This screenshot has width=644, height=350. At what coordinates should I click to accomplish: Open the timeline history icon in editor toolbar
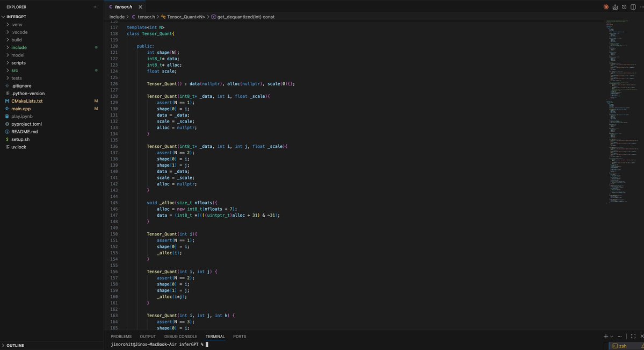(x=624, y=7)
